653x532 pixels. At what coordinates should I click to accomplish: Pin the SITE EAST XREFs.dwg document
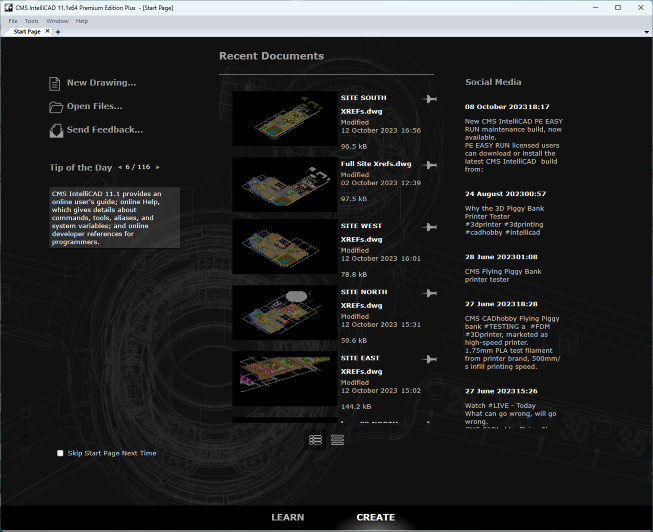pos(430,359)
